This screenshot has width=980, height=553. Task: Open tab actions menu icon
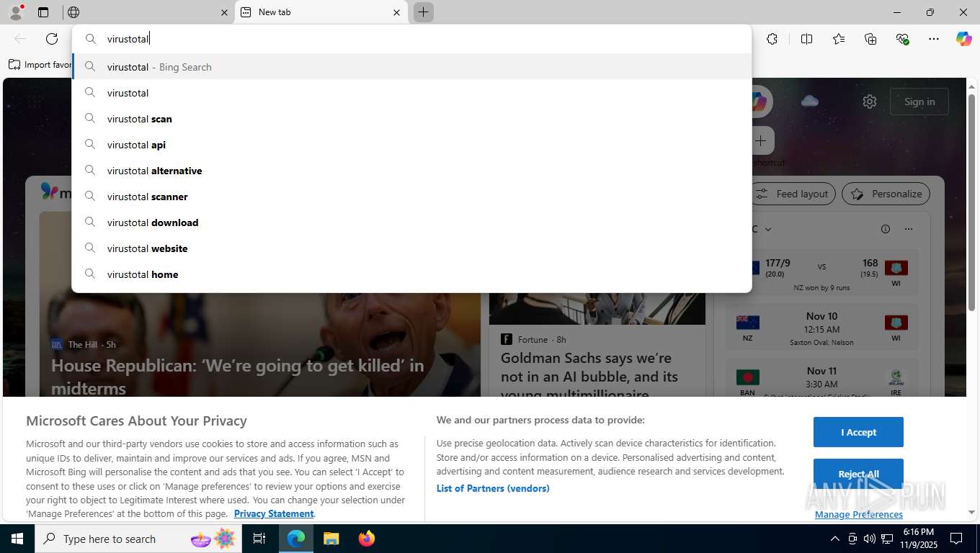point(43,12)
